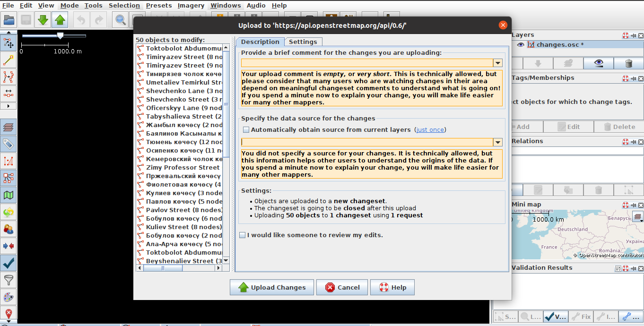Viewport: 644px width, 326px height.
Task: Activate the Parallel ways tool
Action: point(9,93)
